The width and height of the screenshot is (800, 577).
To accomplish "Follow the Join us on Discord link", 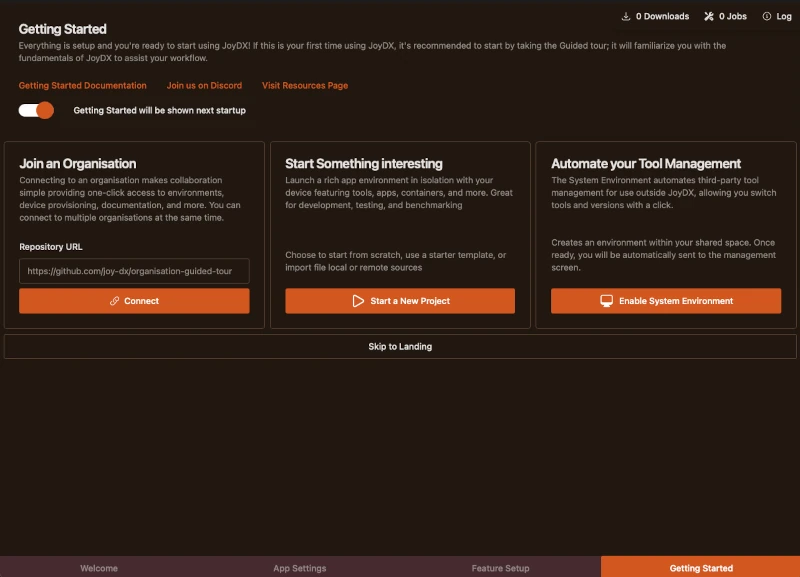I will pos(204,85).
